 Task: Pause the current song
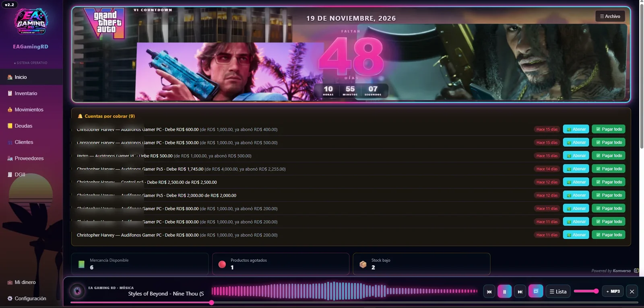click(x=504, y=292)
